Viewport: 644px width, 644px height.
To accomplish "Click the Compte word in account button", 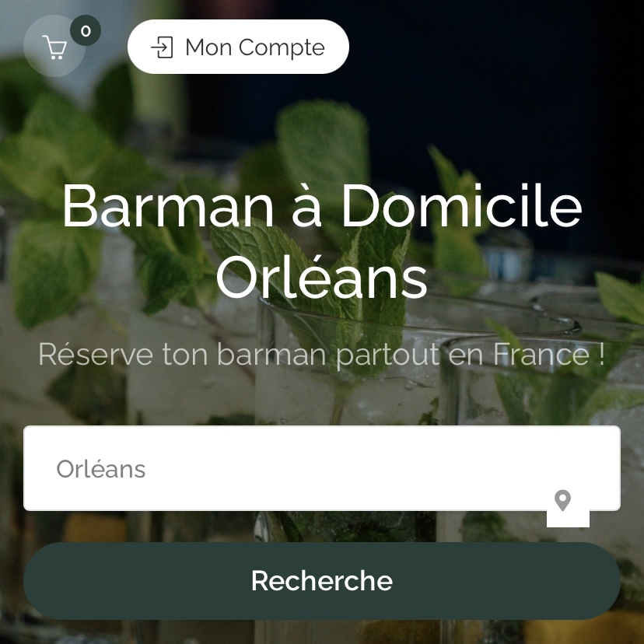I will tap(282, 48).
